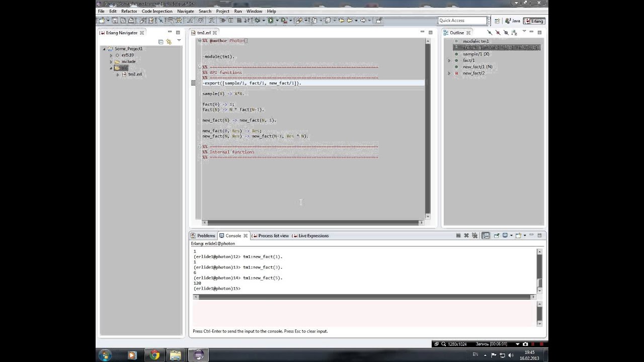This screenshot has width=644, height=362.
Task: Expand the include folder in navigator
Action: click(111, 61)
